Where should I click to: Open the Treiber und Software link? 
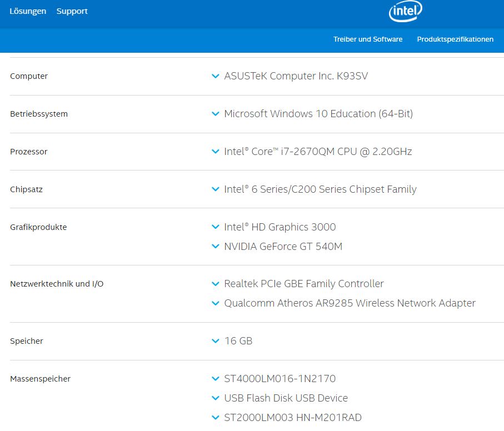(368, 39)
